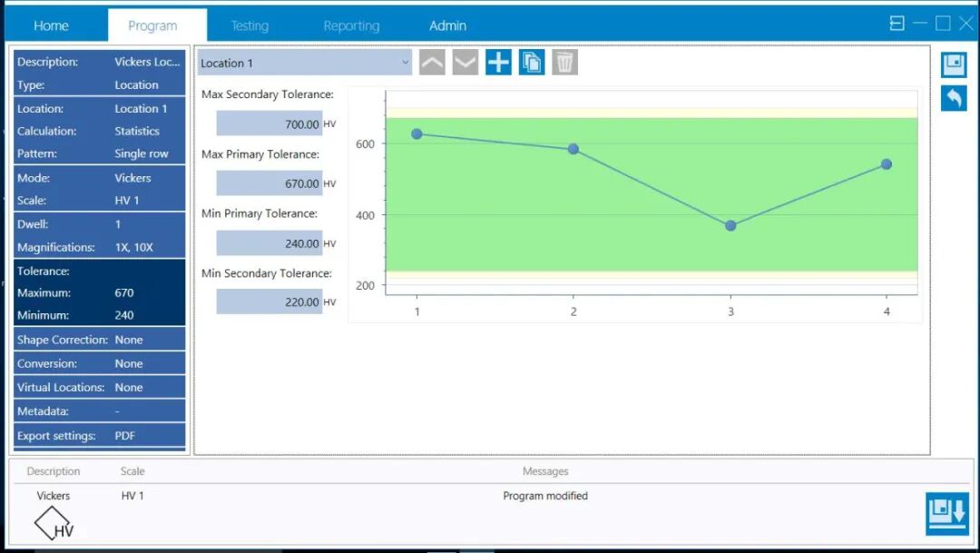
Task: Click the Pattern Single row entry
Action: click(100, 153)
